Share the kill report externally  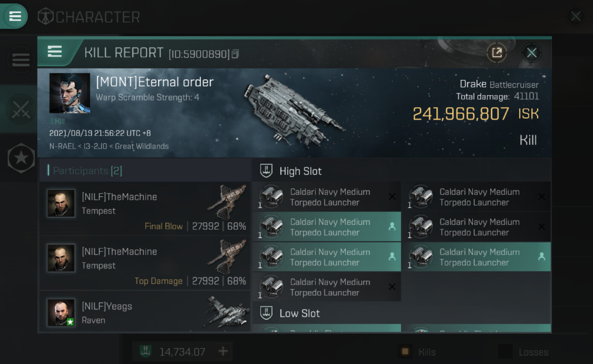497,53
